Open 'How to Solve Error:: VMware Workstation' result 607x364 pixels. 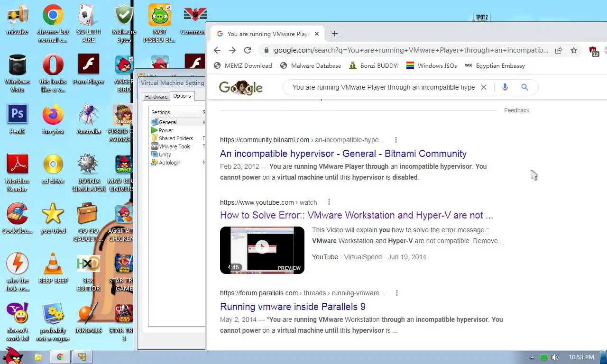[x=357, y=215]
